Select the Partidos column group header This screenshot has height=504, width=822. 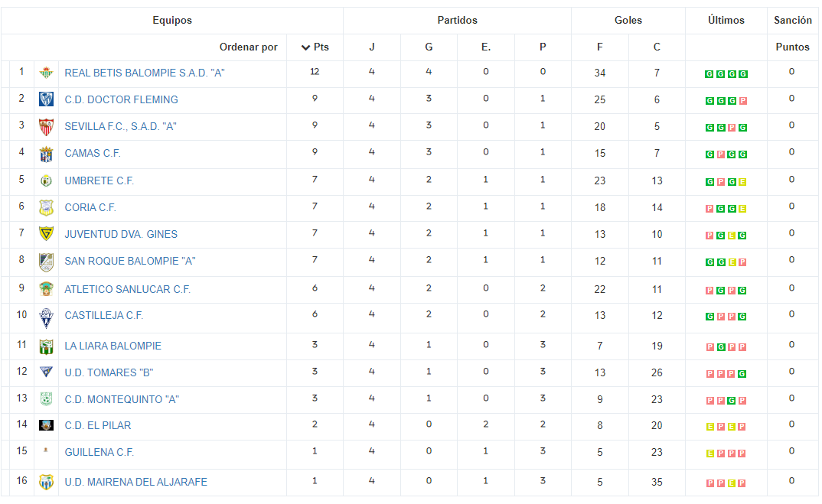click(x=457, y=21)
